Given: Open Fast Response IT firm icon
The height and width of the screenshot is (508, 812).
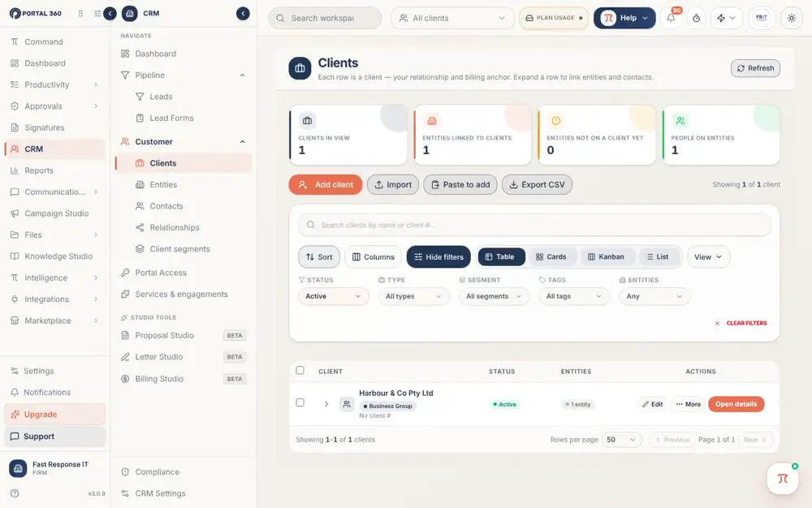Looking at the screenshot, I should 18,468.
